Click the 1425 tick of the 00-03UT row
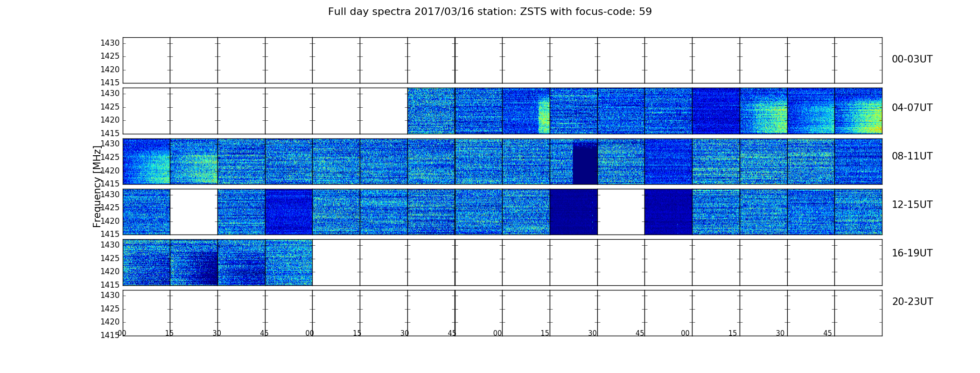 click(x=110, y=56)
